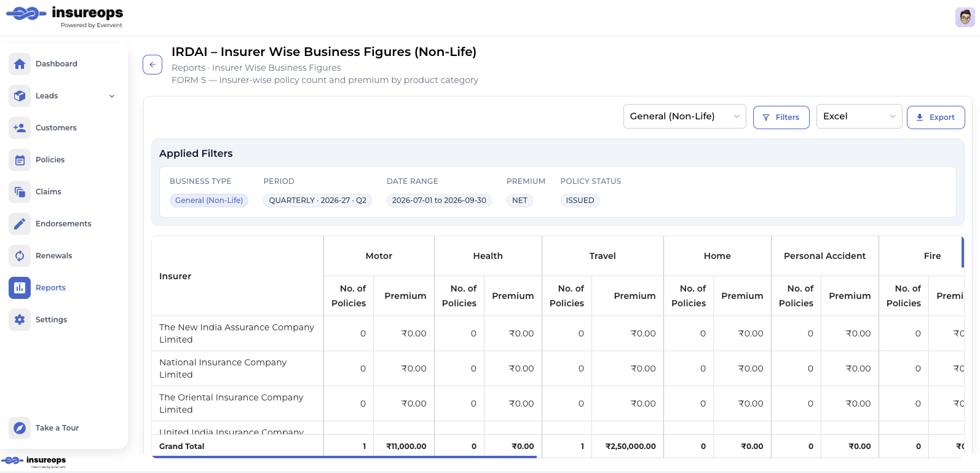Click the General (Non-Life) filter chip
Image resolution: width=980 pixels, height=473 pixels.
click(209, 201)
